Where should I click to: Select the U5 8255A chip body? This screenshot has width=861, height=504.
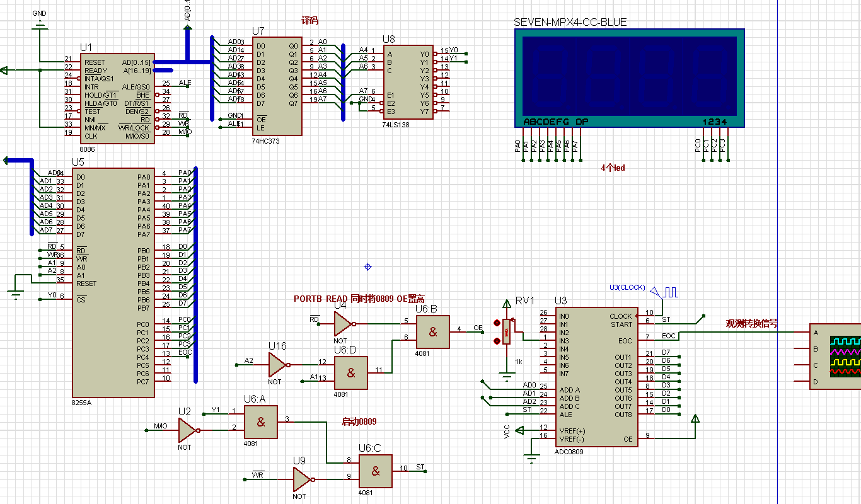pos(113,283)
